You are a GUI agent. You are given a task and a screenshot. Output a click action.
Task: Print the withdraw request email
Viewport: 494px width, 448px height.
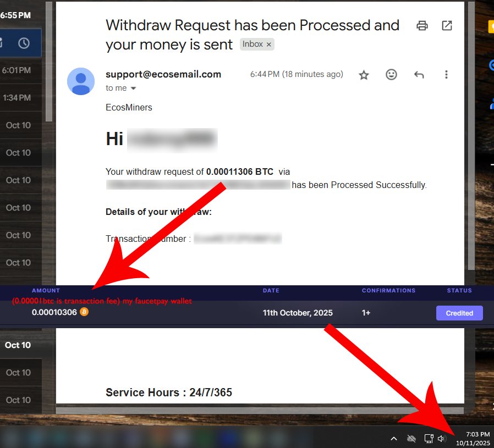tap(422, 25)
